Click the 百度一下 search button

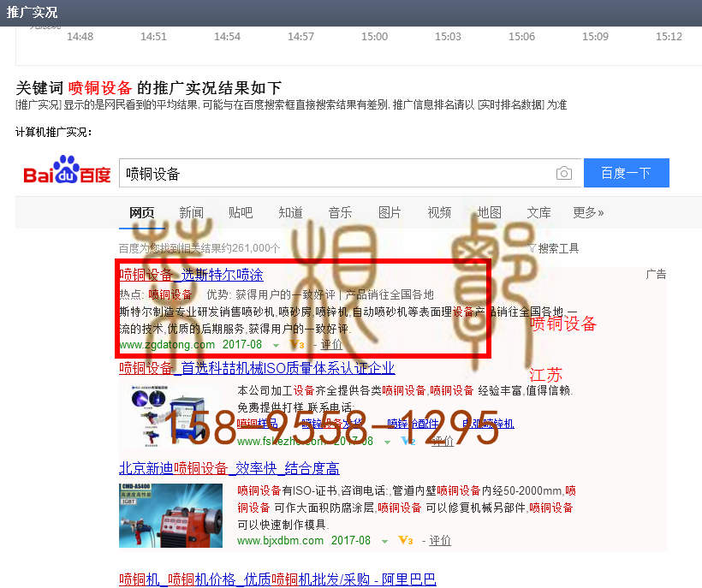(x=627, y=173)
